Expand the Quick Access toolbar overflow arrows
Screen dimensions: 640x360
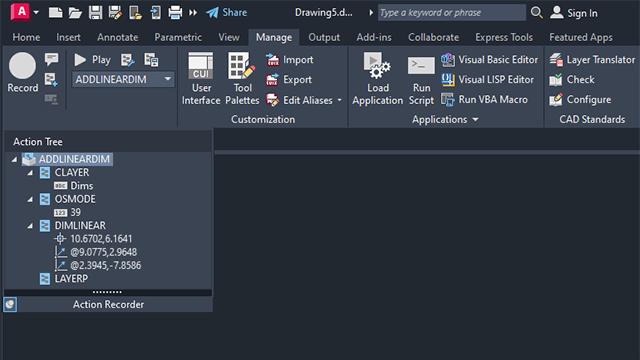(x=193, y=13)
